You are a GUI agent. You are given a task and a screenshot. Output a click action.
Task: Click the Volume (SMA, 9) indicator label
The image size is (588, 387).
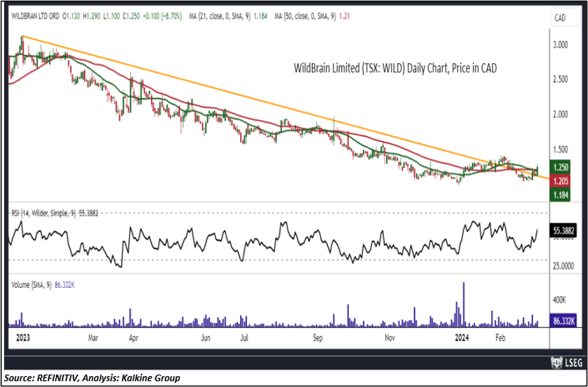point(42,286)
